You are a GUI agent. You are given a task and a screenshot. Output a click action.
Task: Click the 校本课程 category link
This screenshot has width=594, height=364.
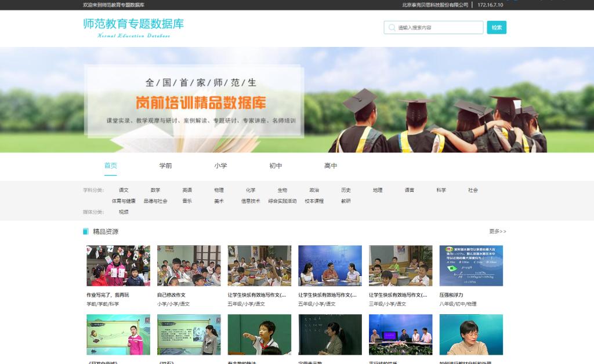(314, 201)
